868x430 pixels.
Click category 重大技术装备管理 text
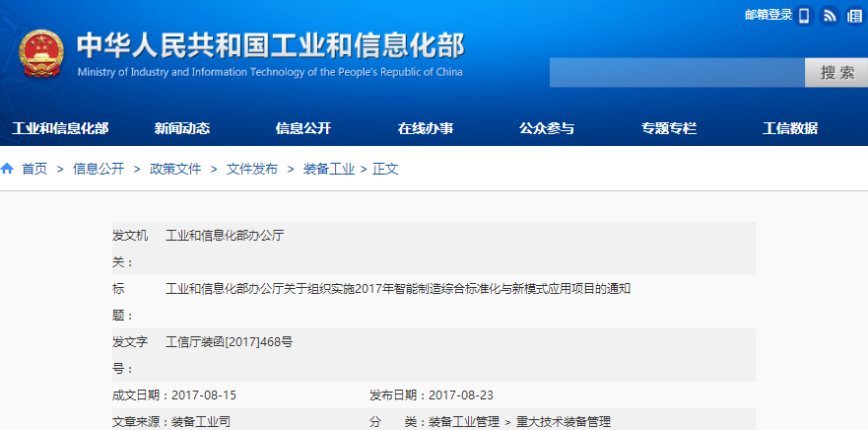pyautogui.click(x=563, y=422)
